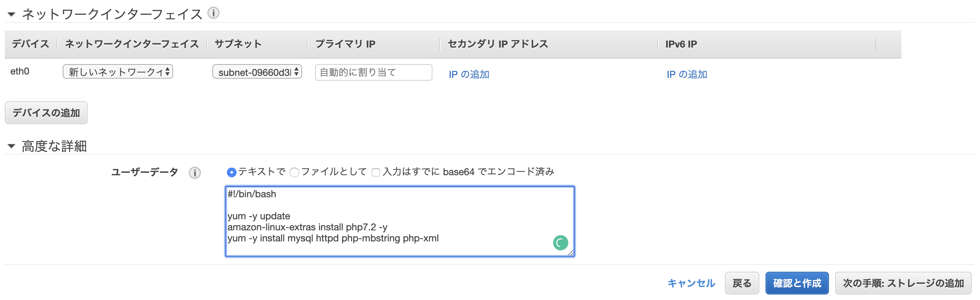Image resolution: width=980 pixels, height=300 pixels.
Task: Select the テキストで radio button
Action: (x=231, y=173)
